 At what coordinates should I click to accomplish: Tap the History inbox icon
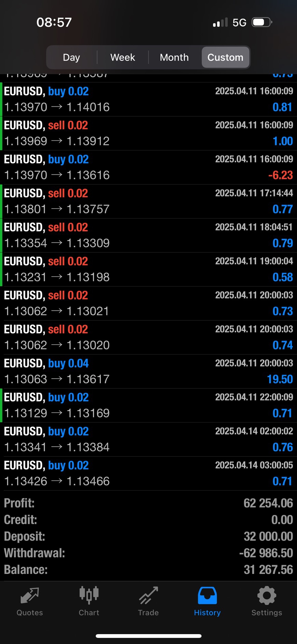pos(207,595)
